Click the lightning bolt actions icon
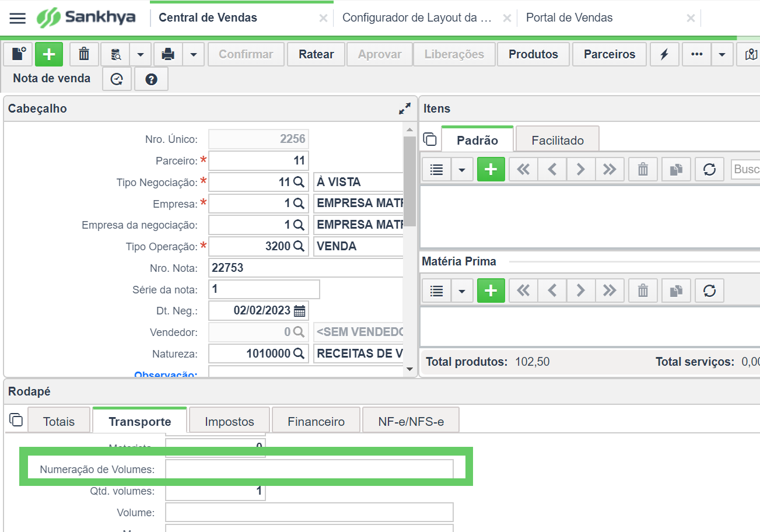Viewport: 760px width, 532px height. (x=664, y=54)
